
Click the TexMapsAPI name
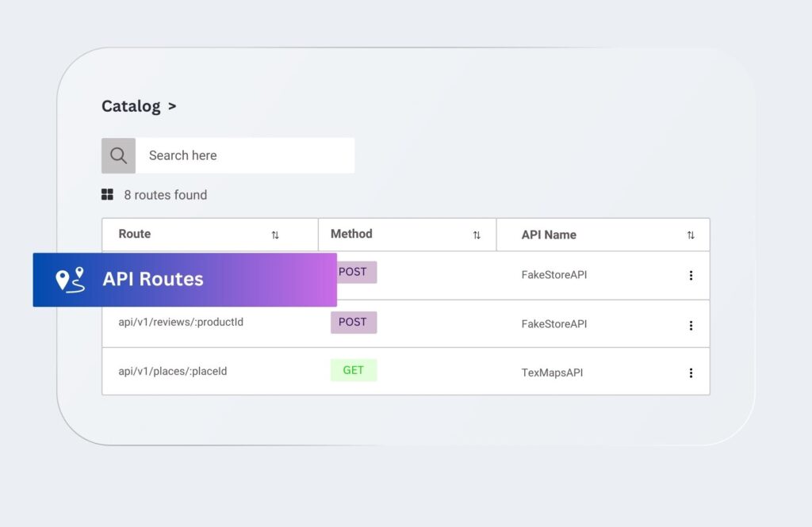click(552, 372)
